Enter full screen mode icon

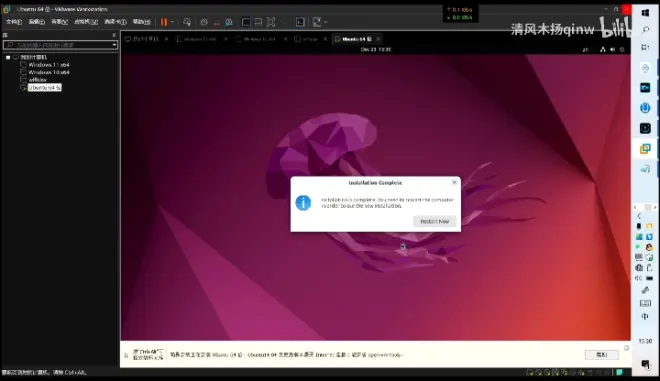point(271,22)
